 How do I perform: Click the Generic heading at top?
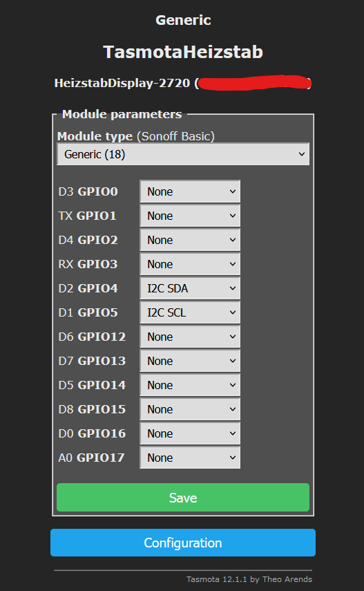pyautogui.click(x=183, y=20)
